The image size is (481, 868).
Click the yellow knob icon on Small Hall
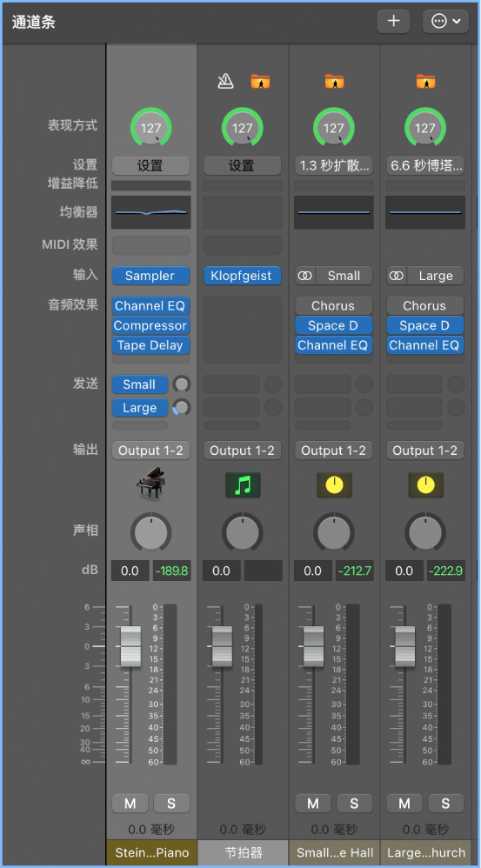tap(334, 485)
